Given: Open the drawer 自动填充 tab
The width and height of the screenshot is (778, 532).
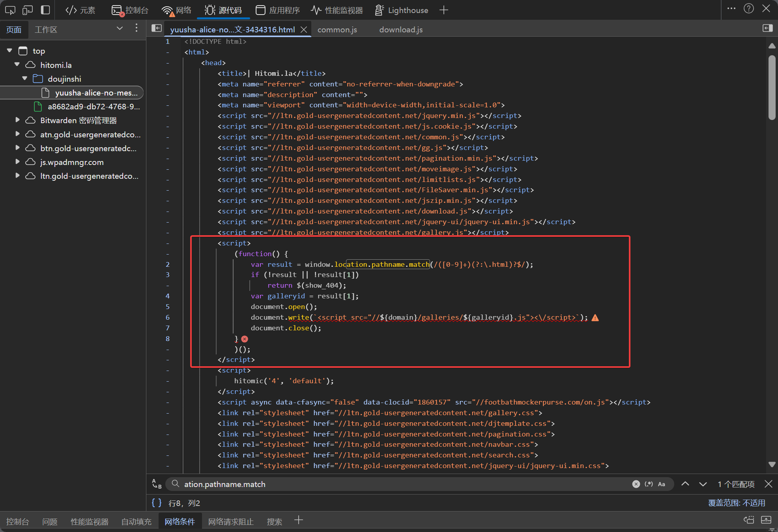Looking at the screenshot, I should coord(136,522).
